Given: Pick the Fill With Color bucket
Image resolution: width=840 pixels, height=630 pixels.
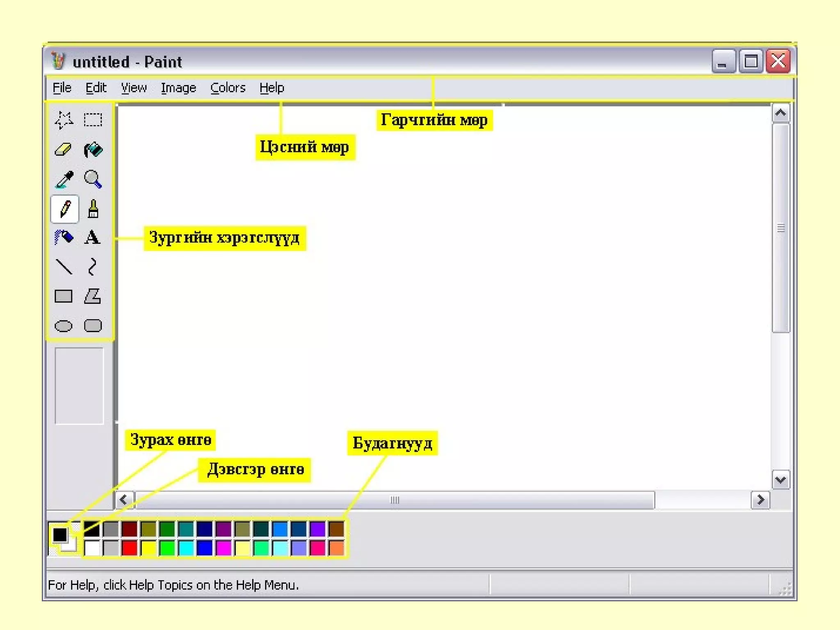Looking at the screenshot, I should pyautogui.click(x=93, y=150).
